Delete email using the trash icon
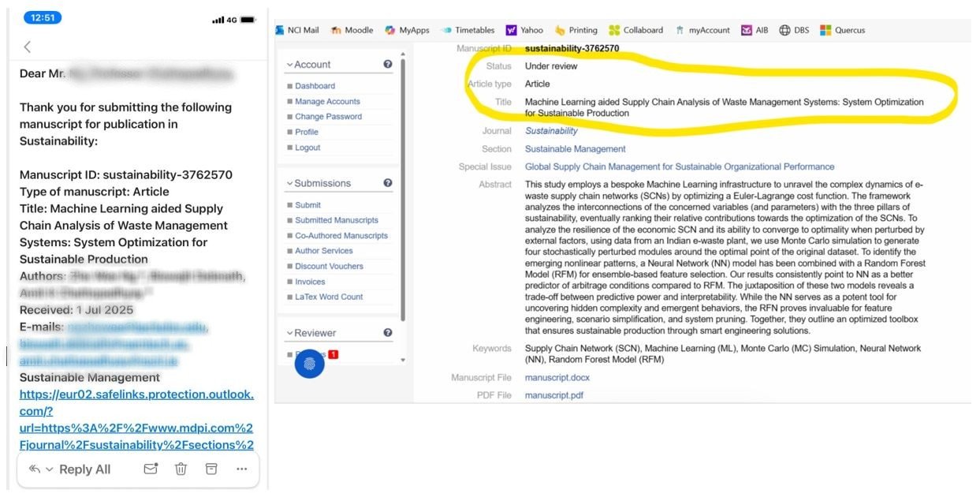This screenshot has height=501, width=980. coord(181,469)
